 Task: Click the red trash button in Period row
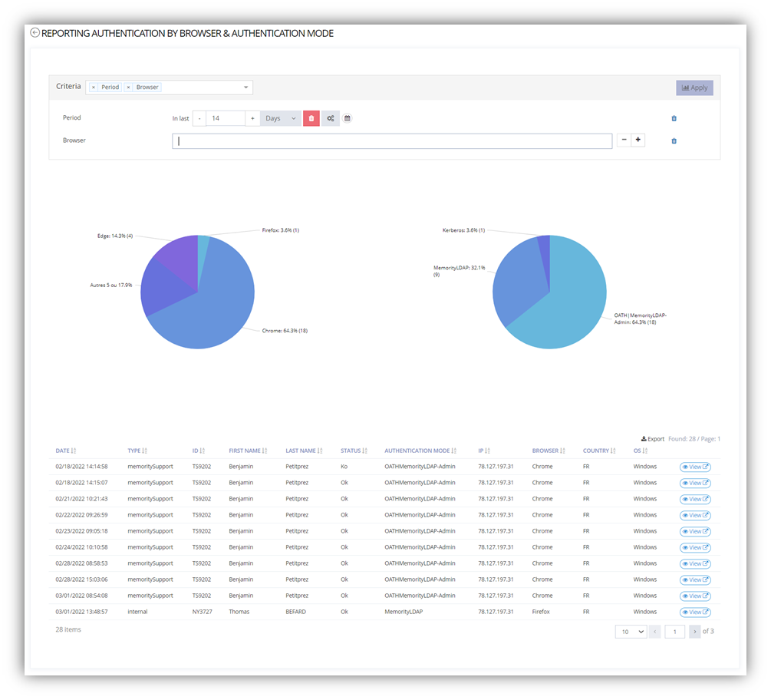311,118
